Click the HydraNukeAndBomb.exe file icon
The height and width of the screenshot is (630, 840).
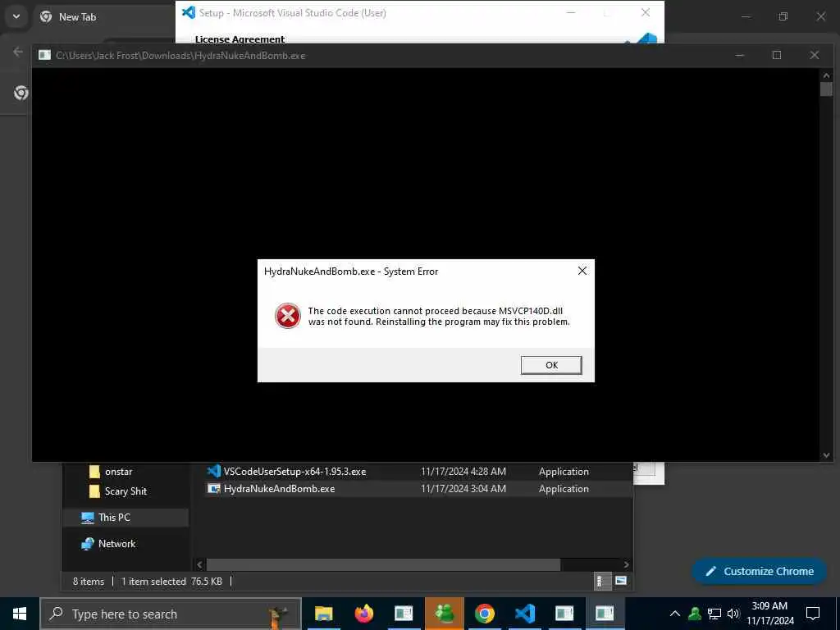pos(214,489)
